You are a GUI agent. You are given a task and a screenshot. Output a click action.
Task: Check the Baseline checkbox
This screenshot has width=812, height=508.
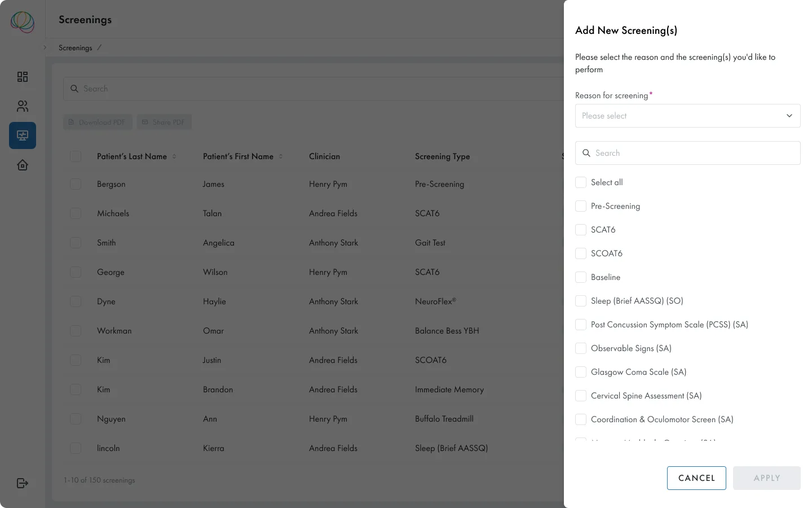click(581, 277)
